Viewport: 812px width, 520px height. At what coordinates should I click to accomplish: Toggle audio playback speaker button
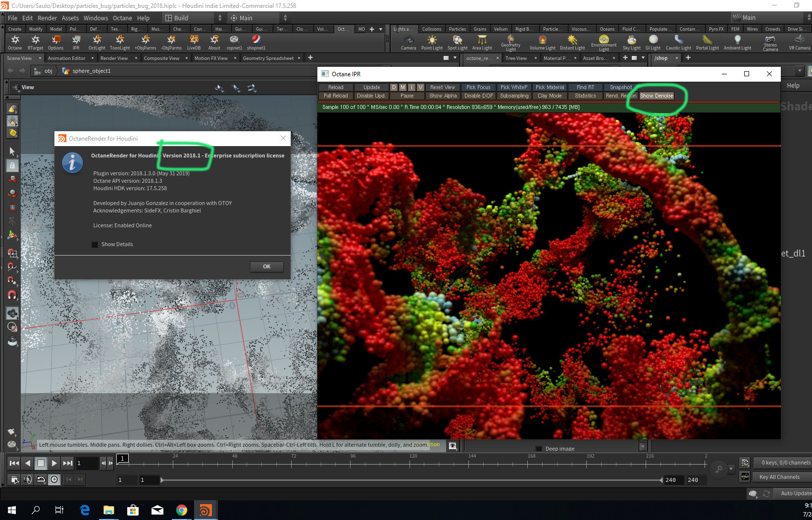coord(28,479)
